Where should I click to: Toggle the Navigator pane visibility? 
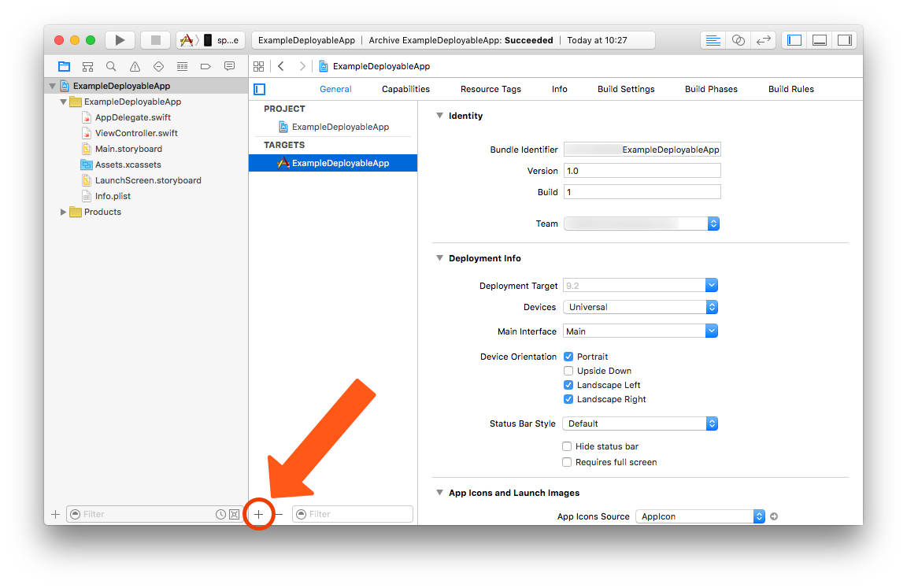pos(794,40)
